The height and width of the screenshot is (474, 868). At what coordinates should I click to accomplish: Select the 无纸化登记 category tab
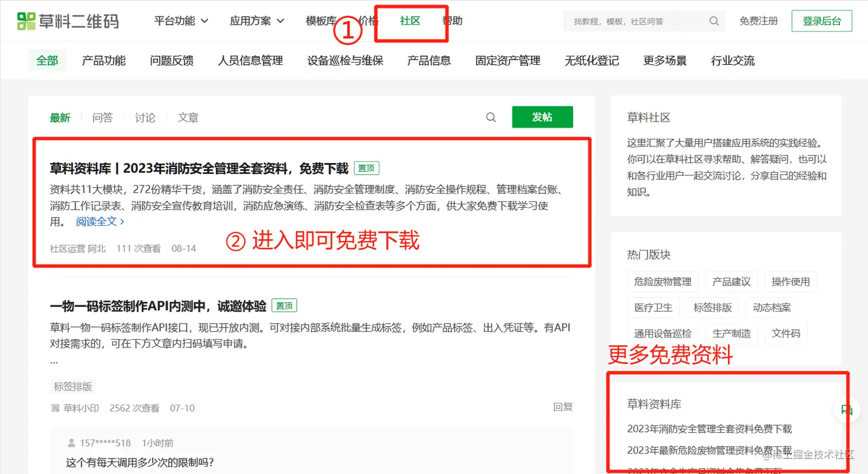(591, 60)
